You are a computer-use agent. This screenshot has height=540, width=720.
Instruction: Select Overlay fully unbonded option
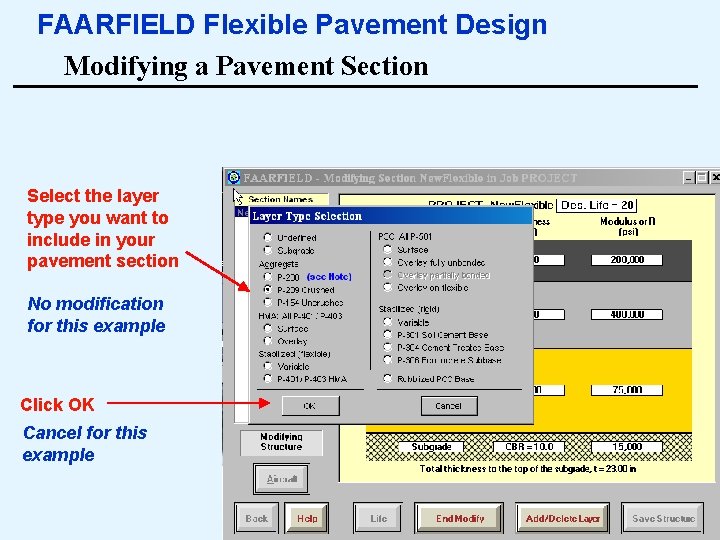point(388,262)
